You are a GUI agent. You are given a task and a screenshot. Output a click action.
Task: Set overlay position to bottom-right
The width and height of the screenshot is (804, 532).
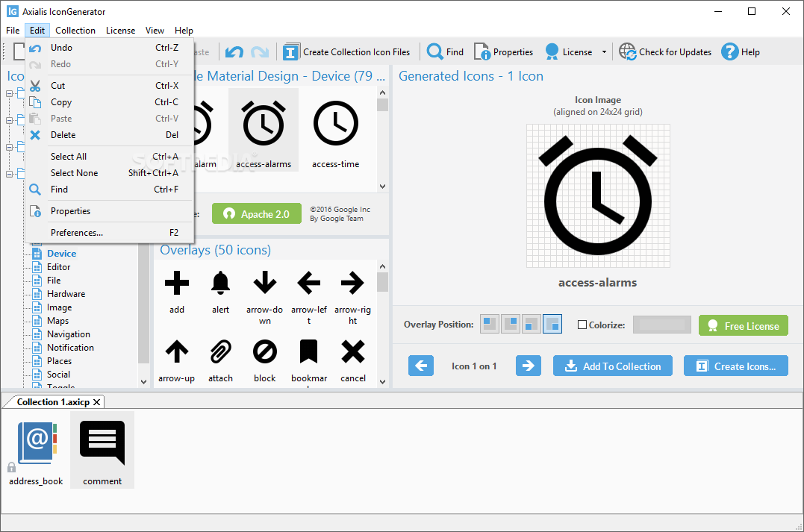552,324
